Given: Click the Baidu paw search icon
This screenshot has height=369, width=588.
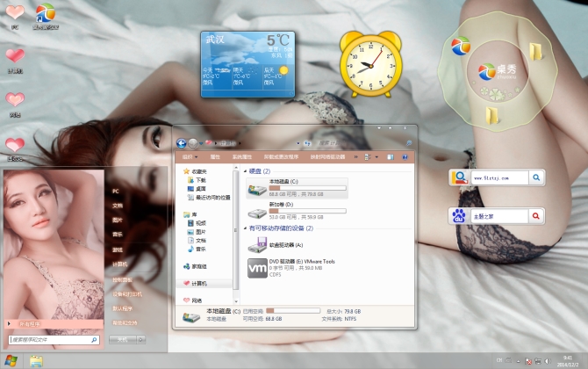Looking at the screenshot, I should click(x=459, y=216).
